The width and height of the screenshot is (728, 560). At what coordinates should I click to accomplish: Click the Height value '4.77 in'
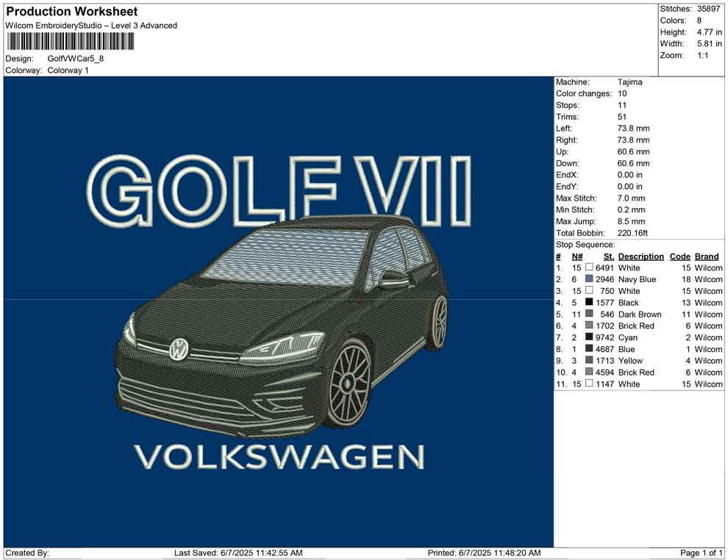[710, 32]
